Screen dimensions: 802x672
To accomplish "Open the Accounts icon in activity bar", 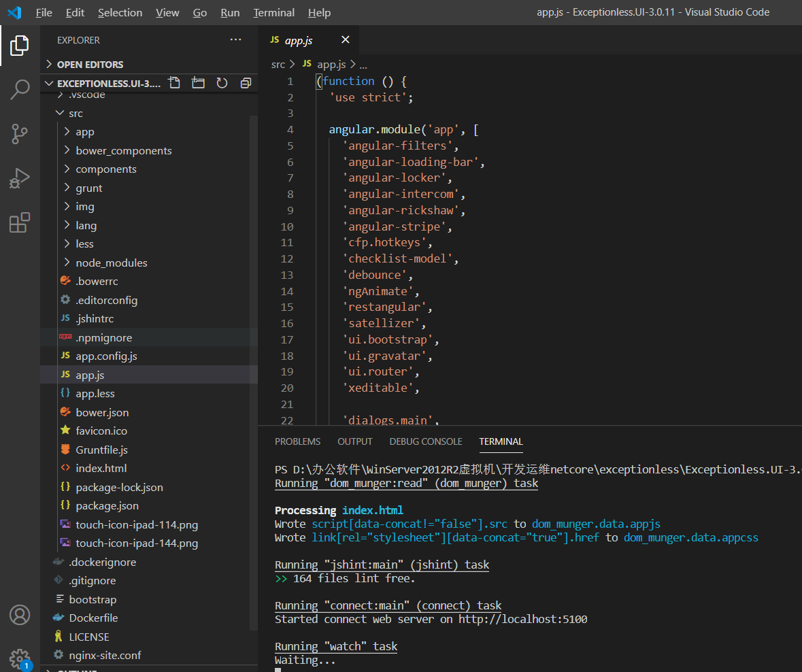I will (x=20, y=615).
